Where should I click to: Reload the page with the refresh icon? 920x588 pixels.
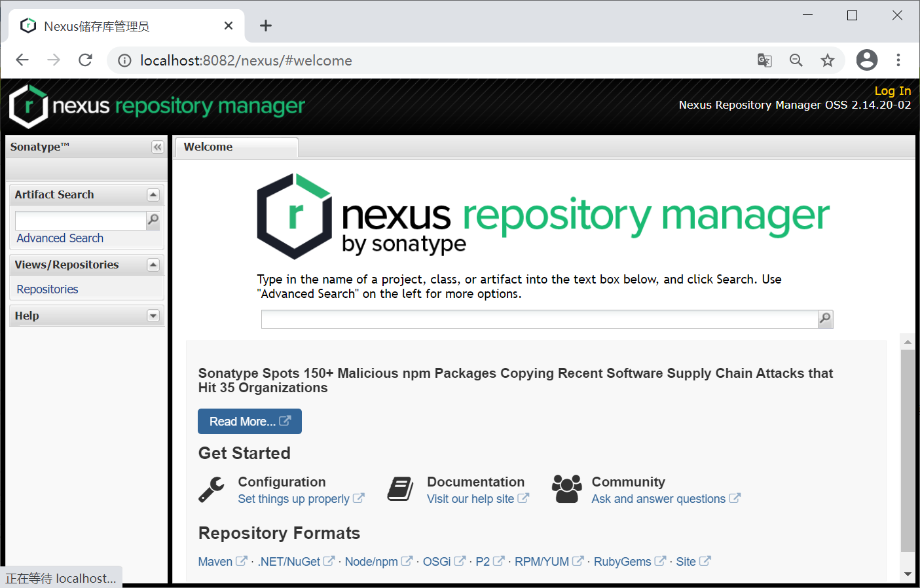[85, 60]
